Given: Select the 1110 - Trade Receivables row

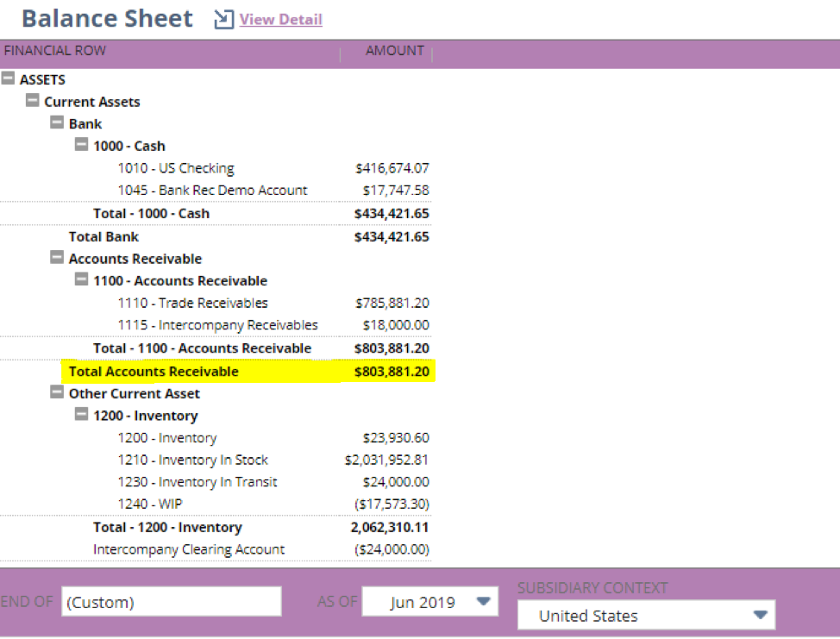Looking at the screenshot, I should coord(194,303).
